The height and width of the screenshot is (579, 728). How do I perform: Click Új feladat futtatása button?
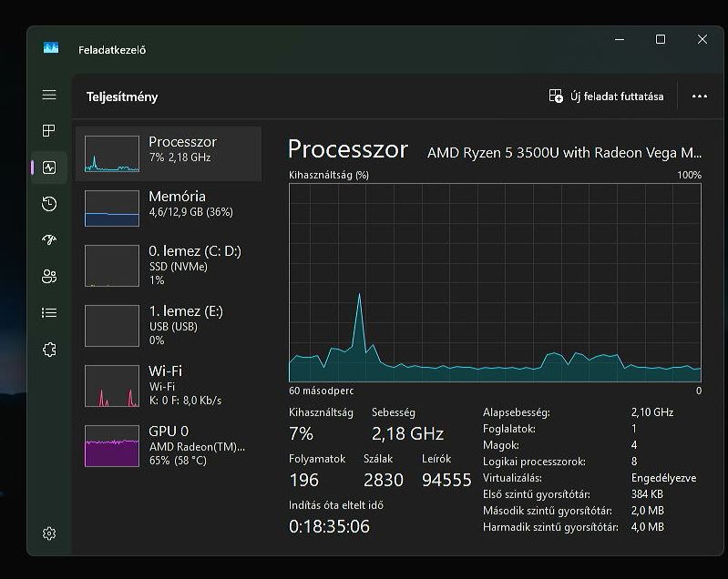[606, 96]
